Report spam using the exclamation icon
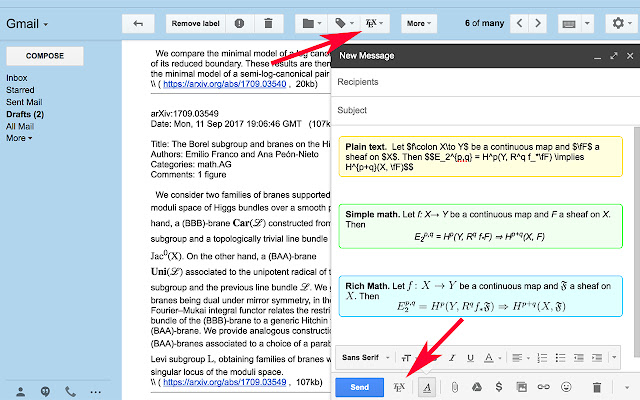 (238, 22)
